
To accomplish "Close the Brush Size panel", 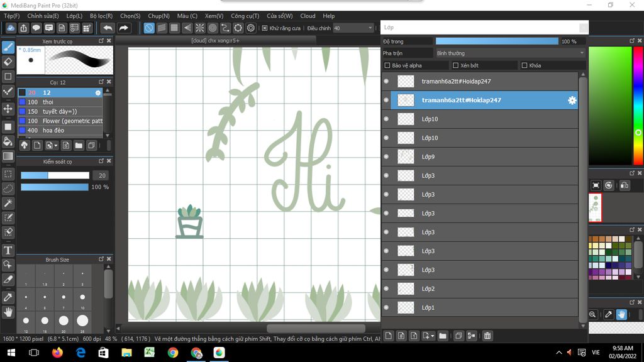I will (109, 259).
